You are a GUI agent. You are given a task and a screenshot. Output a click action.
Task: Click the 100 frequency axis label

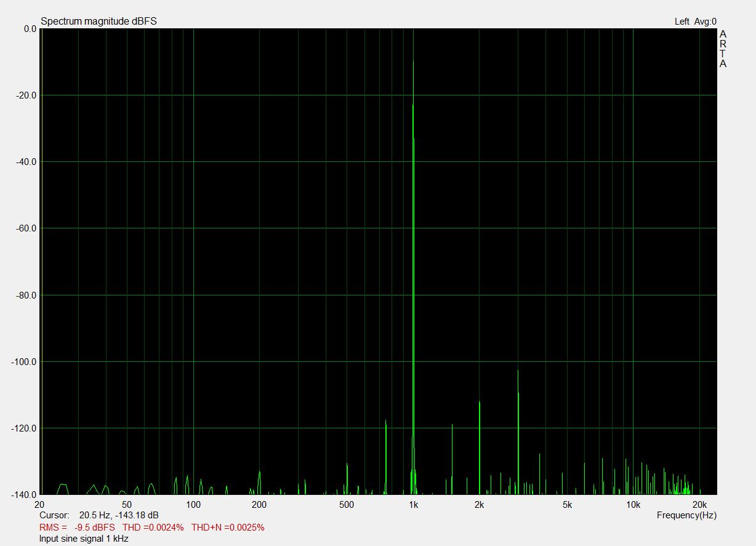pyautogui.click(x=193, y=504)
